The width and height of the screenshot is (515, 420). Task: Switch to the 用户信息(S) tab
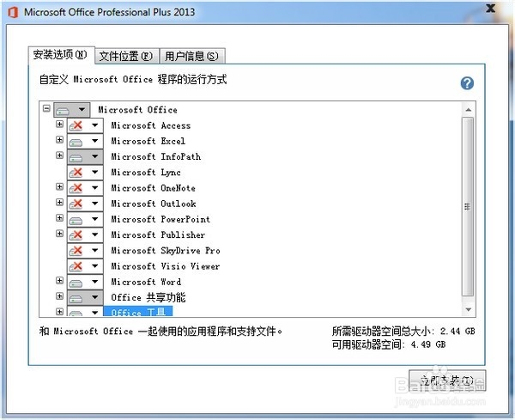192,56
